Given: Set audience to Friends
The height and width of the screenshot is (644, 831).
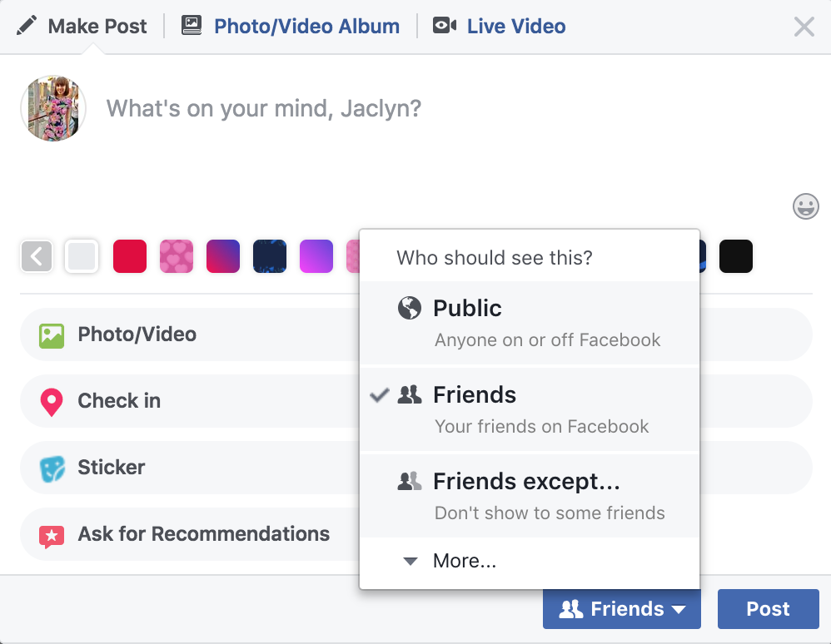Looking at the screenshot, I should click(530, 409).
